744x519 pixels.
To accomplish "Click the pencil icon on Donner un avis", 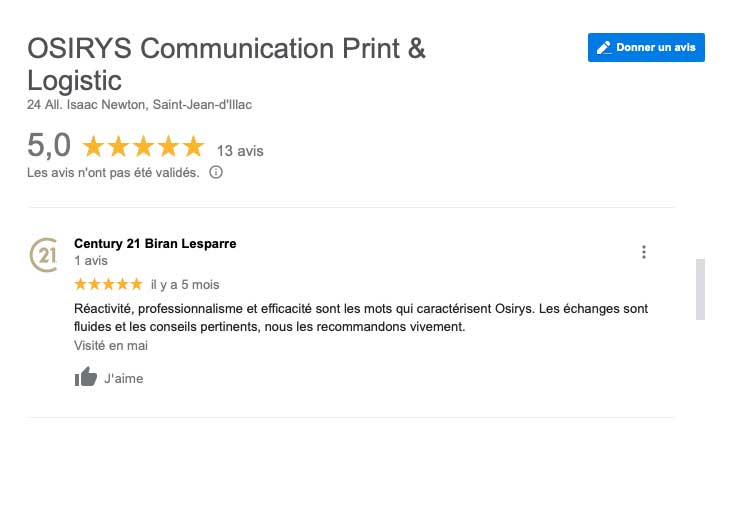I will pos(604,48).
